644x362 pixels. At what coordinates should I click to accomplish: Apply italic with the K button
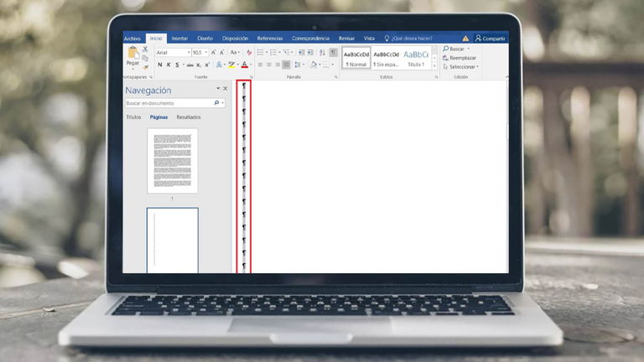(169, 65)
